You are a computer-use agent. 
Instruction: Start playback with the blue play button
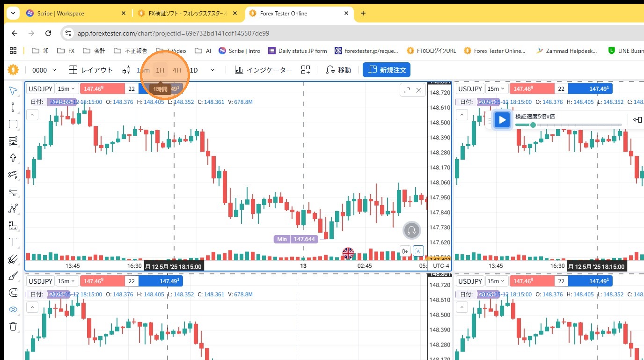(x=502, y=120)
